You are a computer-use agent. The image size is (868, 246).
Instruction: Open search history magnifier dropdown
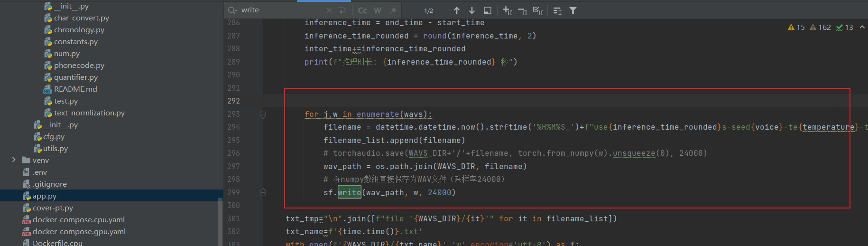coord(232,10)
